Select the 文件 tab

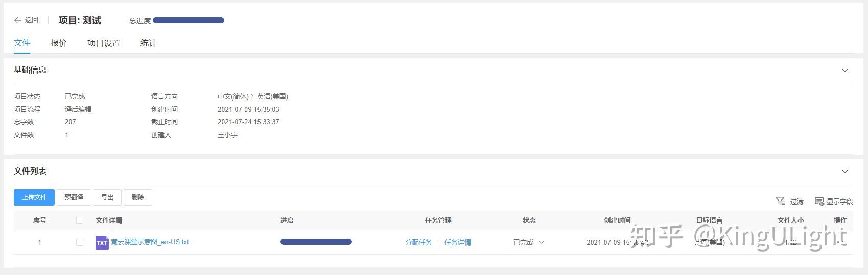click(22, 43)
